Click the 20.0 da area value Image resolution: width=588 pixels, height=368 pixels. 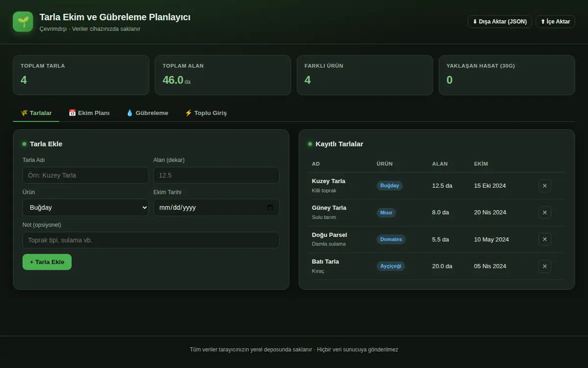pyautogui.click(x=442, y=266)
